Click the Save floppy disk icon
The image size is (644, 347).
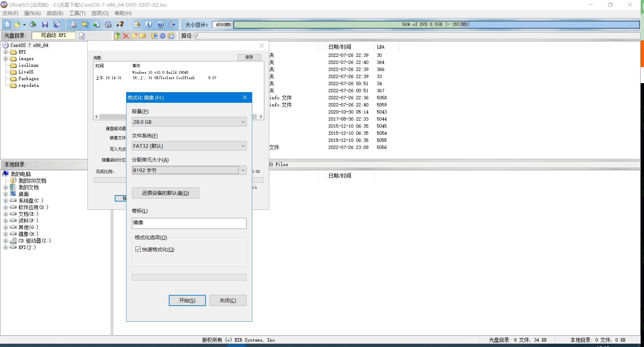[x=45, y=25]
